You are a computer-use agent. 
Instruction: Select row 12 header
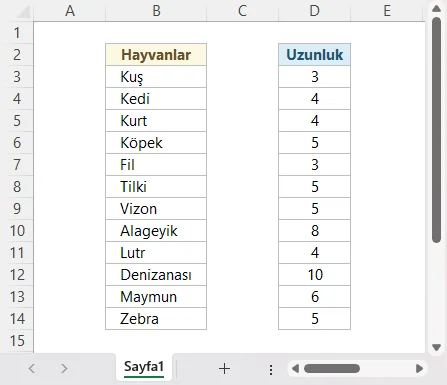(17, 275)
